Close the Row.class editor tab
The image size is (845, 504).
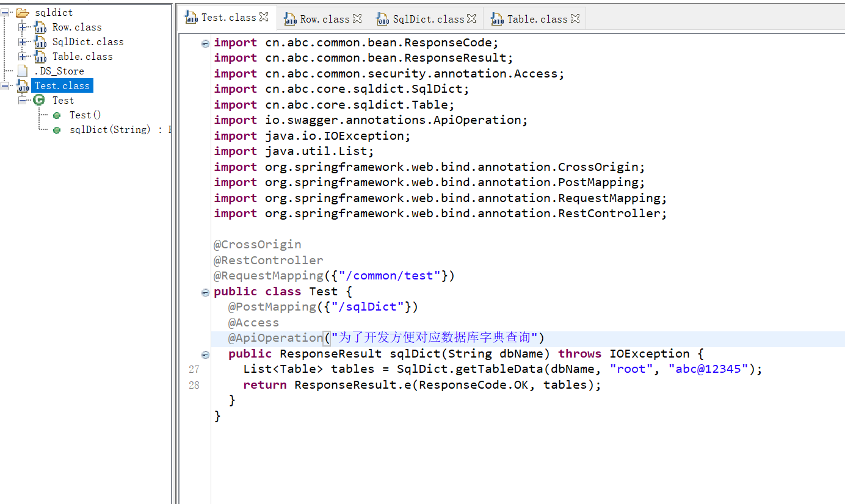[x=357, y=19]
